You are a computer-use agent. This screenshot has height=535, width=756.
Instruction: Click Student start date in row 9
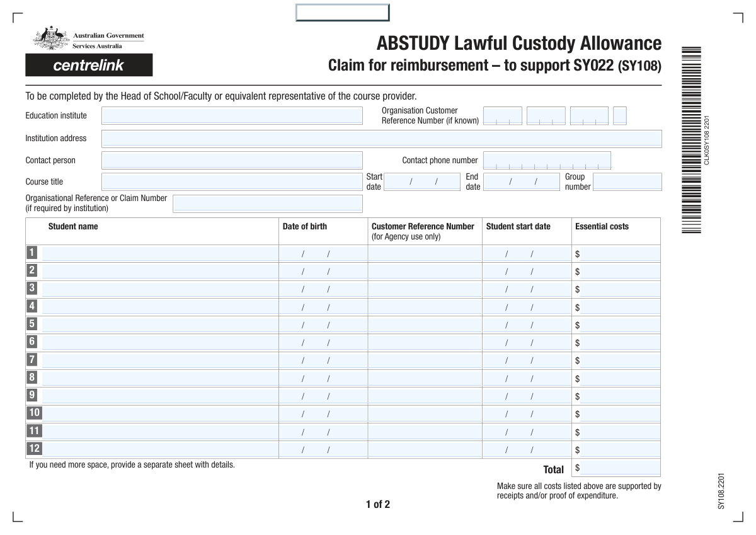[527, 396]
